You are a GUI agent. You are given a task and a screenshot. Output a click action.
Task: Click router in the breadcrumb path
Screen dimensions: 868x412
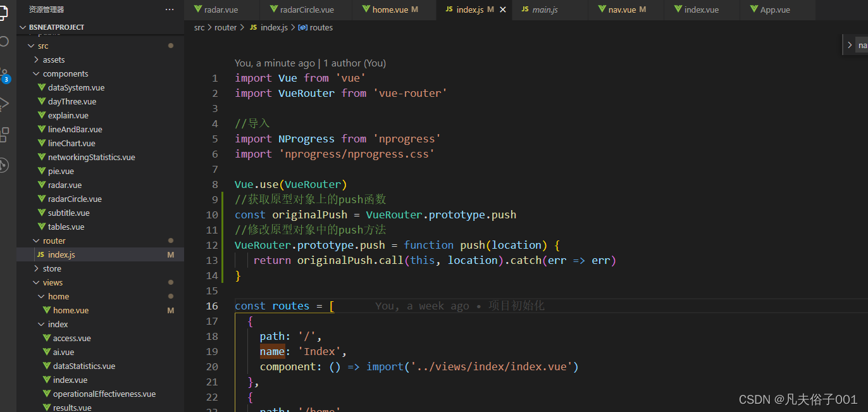point(225,27)
